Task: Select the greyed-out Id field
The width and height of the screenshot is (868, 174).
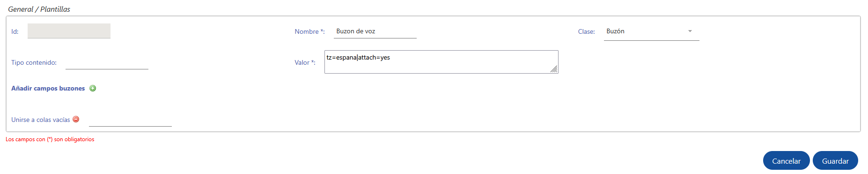Action: (x=69, y=31)
